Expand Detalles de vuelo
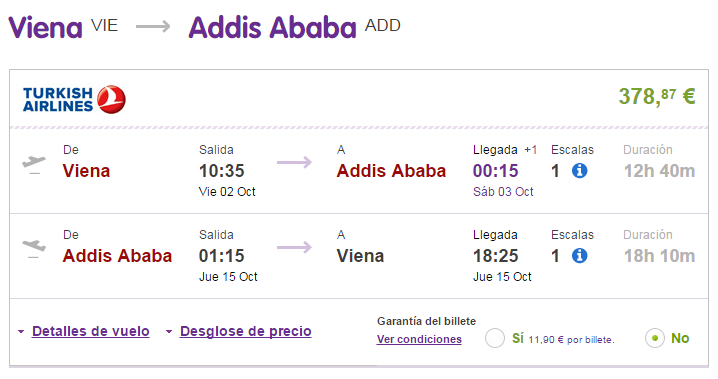718x379 pixels. point(91,331)
